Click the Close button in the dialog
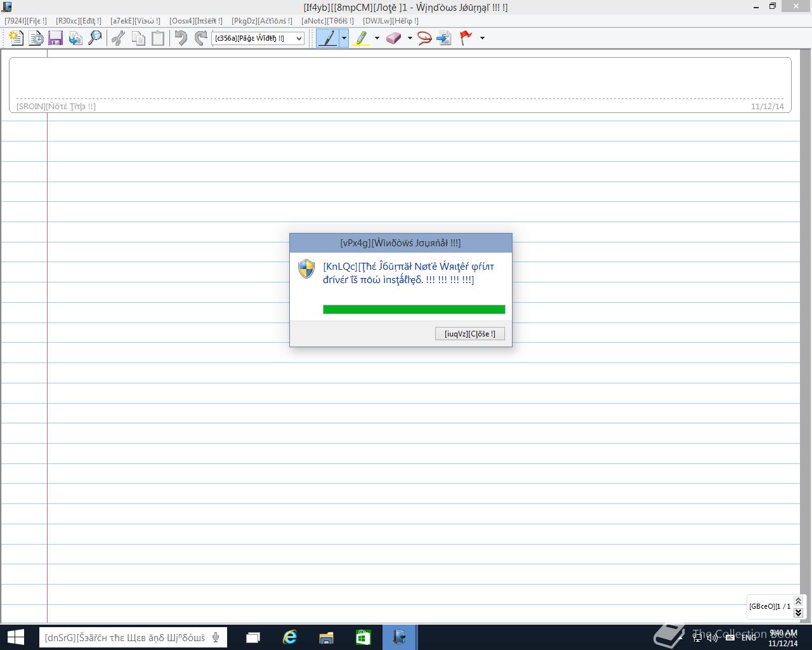Image resolution: width=812 pixels, height=650 pixels. 470,334
